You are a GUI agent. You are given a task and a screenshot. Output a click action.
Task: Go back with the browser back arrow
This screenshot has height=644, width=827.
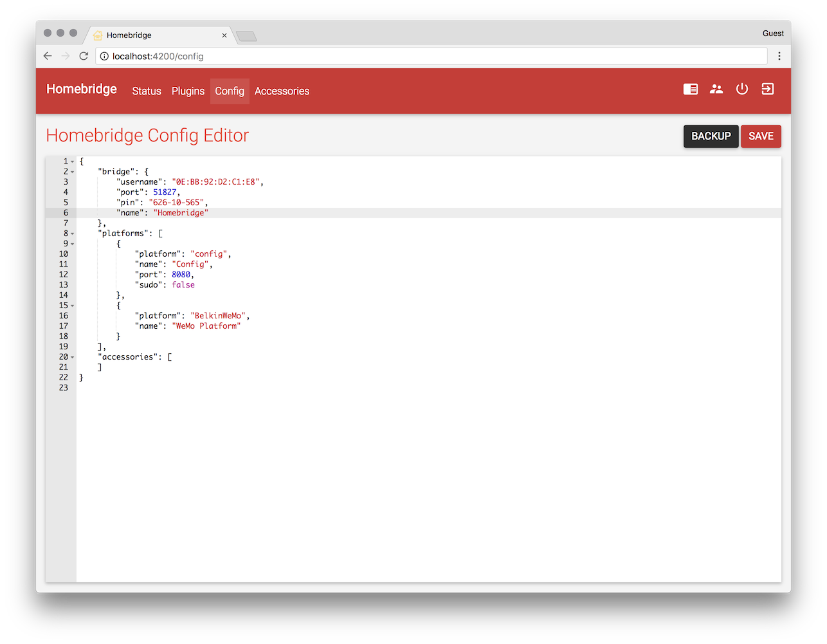pos(48,56)
